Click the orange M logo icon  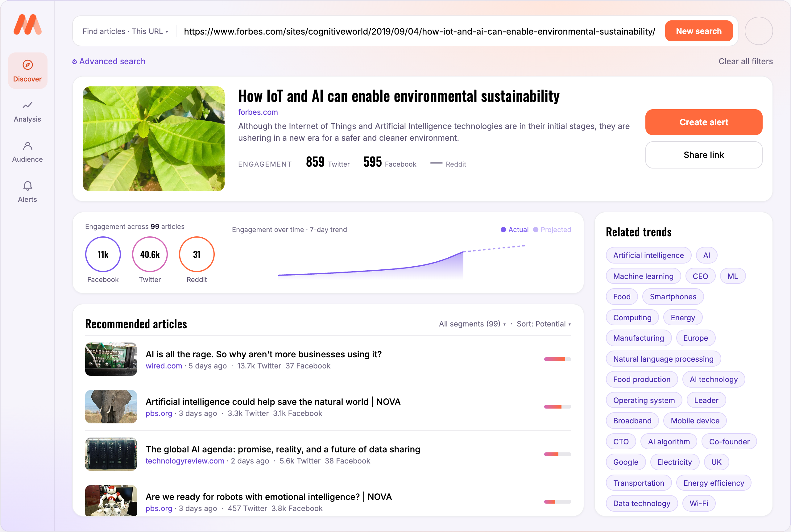pos(27,24)
